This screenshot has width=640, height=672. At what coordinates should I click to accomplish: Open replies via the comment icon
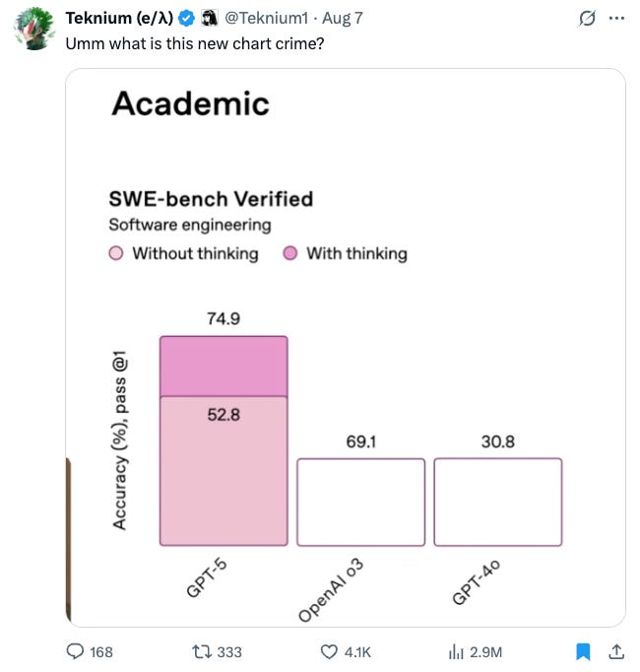(75, 651)
